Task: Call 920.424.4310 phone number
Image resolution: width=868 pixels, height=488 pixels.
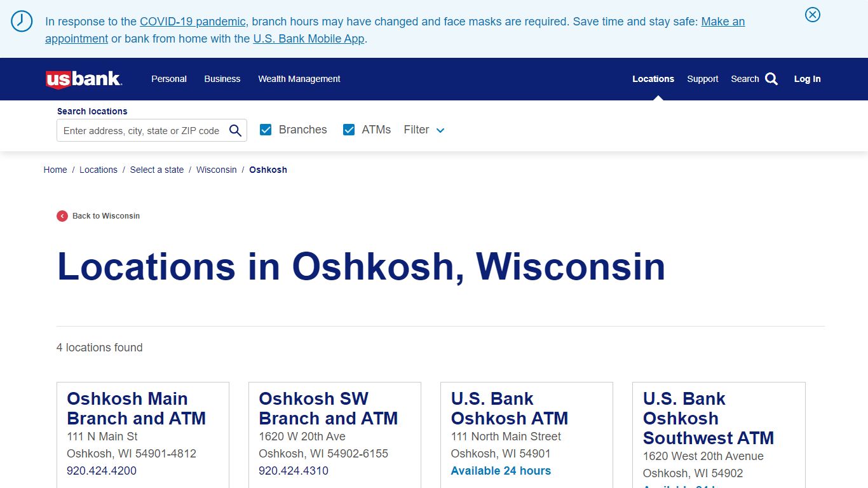Action: pos(294,471)
